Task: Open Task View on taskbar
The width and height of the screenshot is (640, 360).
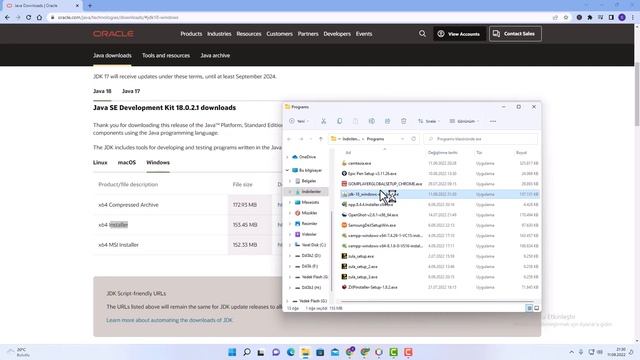Action: pos(261,352)
